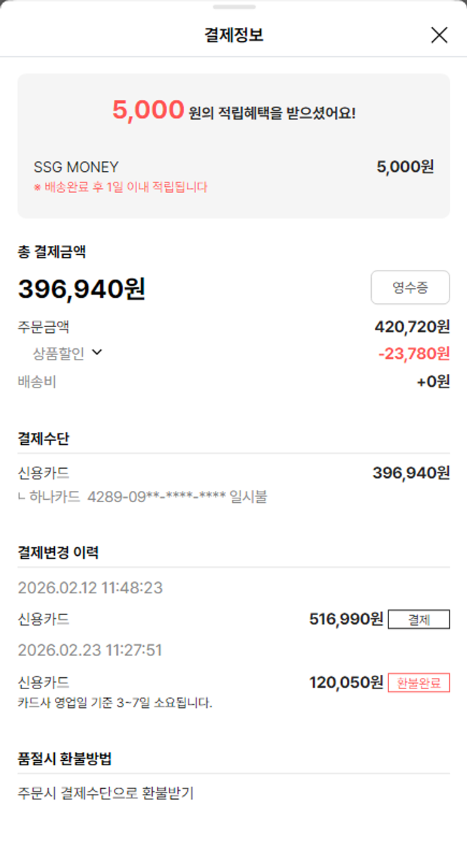Screen dimensions: 467x868
Task: Click the 주문금액 label
Action: pyautogui.click(x=44, y=327)
